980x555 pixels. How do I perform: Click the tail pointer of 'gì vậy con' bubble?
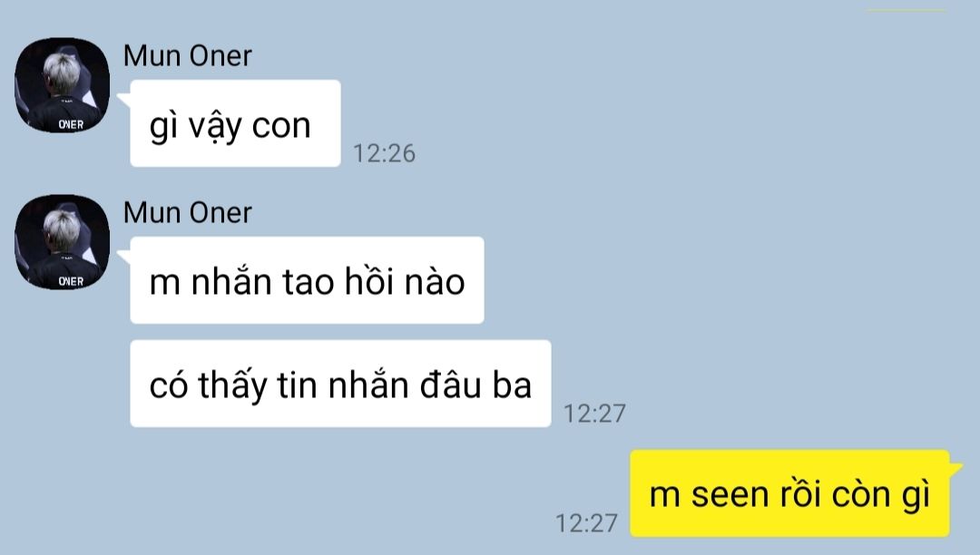click(x=123, y=98)
